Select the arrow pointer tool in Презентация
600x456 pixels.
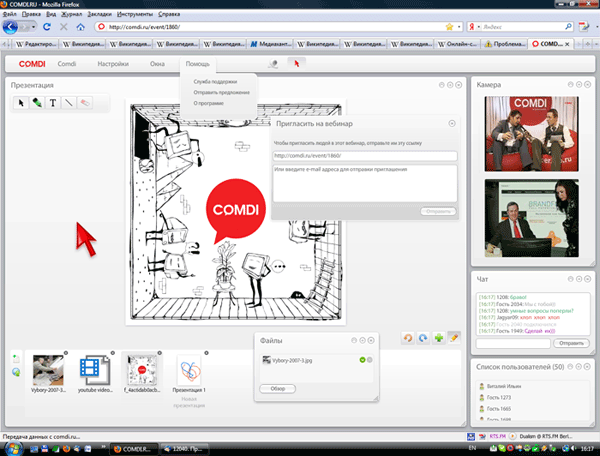21,103
